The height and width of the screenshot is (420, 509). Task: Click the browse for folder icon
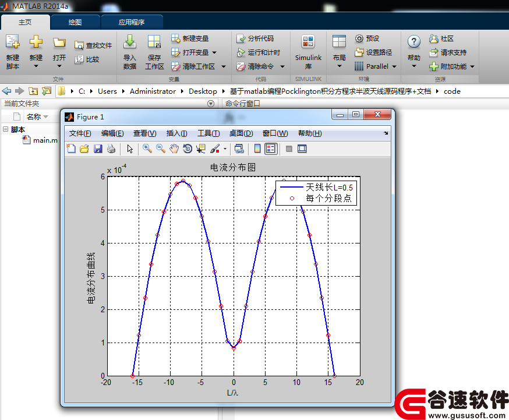coord(47,91)
